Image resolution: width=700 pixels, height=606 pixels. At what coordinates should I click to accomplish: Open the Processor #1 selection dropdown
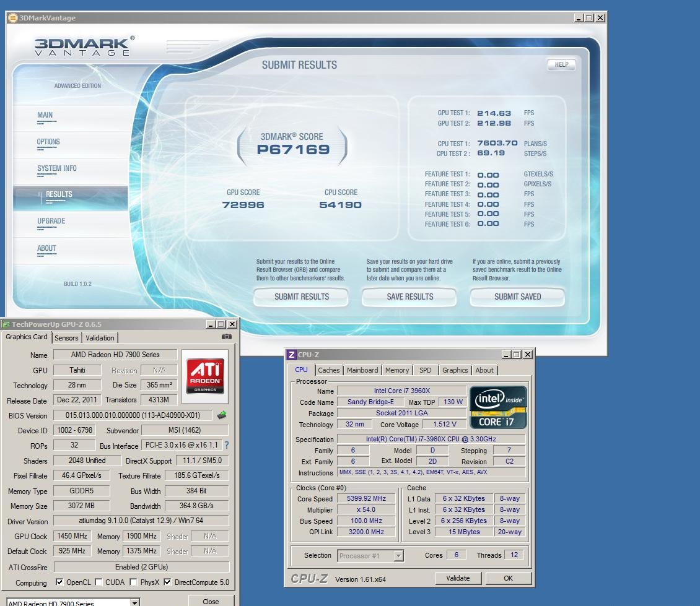click(x=399, y=556)
